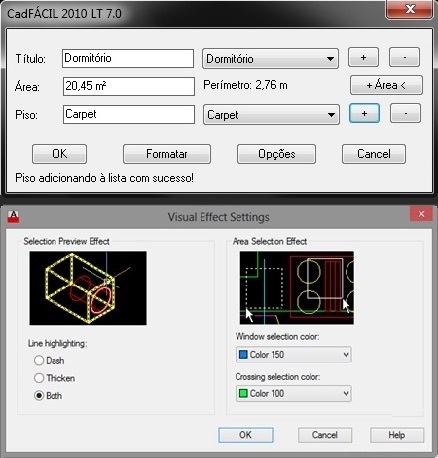Screen dimensions: 438x458
Task: Click into the Área input field
Action: pos(129,86)
